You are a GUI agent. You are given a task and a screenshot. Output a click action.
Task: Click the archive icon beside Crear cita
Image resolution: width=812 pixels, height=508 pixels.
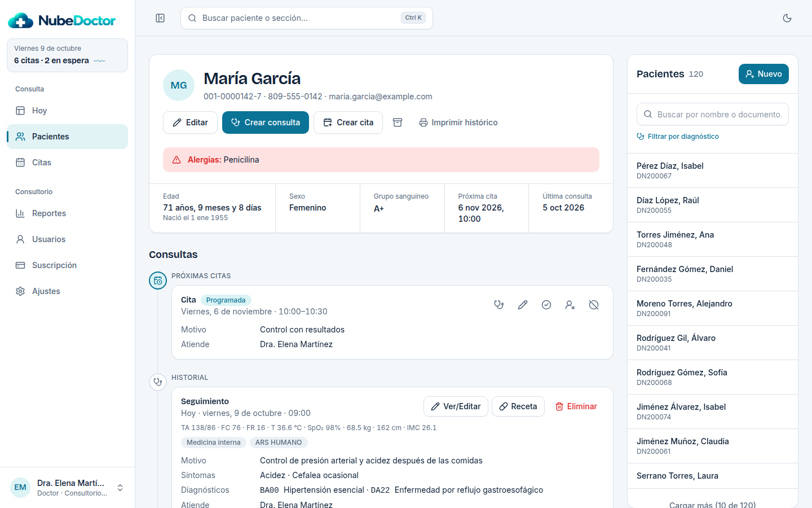click(398, 122)
